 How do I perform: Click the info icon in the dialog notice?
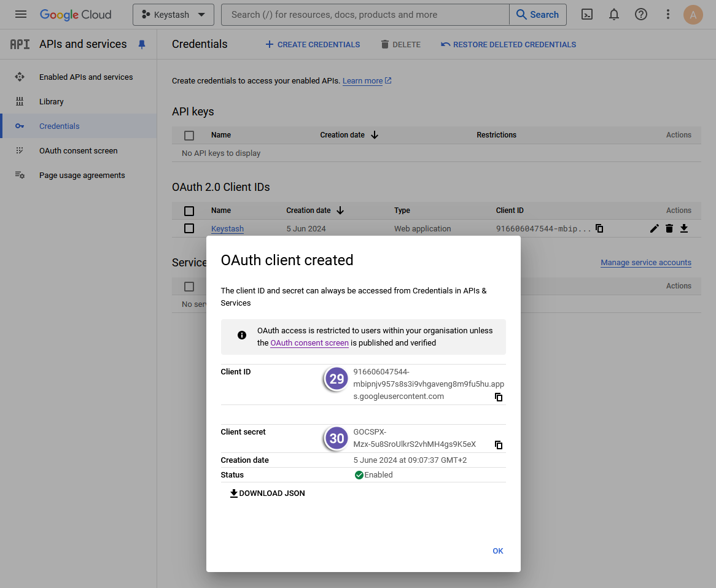tap(242, 336)
